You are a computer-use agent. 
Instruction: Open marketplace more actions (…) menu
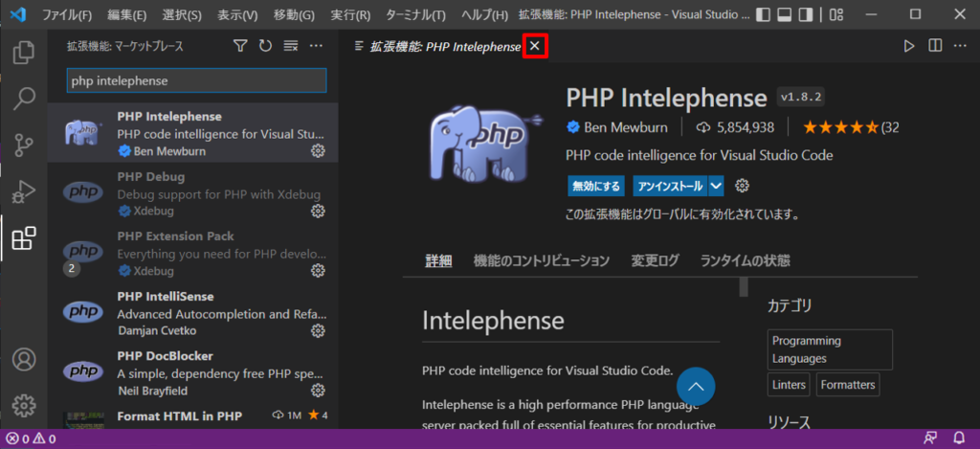(316, 46)
